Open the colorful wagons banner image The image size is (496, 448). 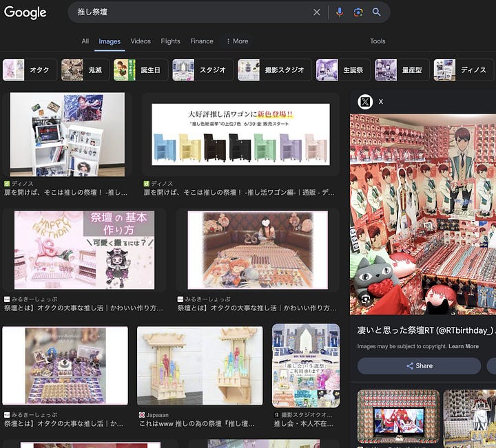pos(240,134)
